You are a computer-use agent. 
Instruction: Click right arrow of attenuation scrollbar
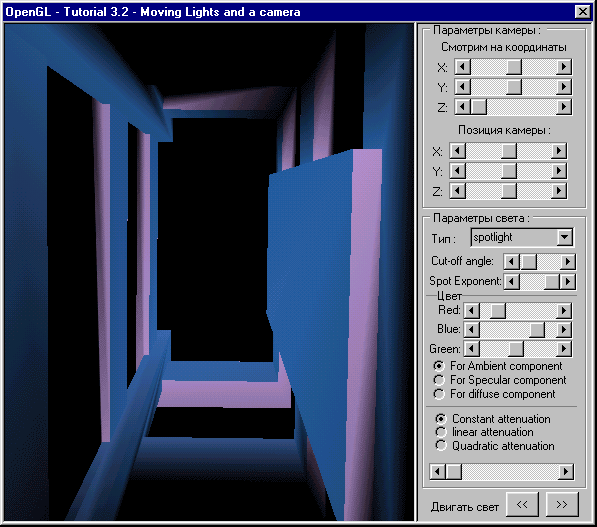(565, 472)
